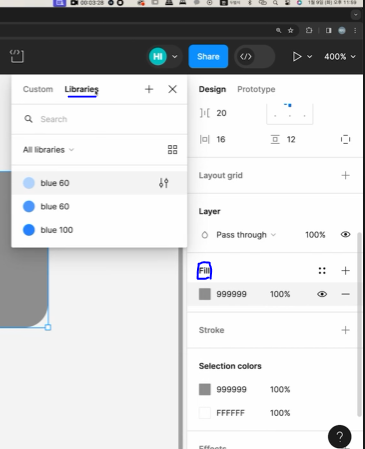Expand the chevron beside HI avatar
Viewport: 365px width, 449px height.
tap(175, 57)
